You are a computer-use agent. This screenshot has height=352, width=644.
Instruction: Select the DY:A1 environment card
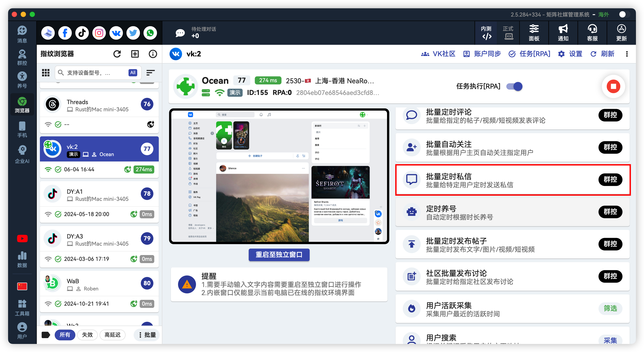[x=99, y=202]
